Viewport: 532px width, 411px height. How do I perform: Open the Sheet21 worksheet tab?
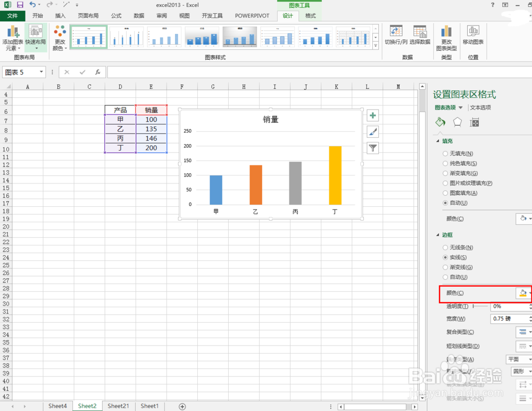[x=118, y=406]
